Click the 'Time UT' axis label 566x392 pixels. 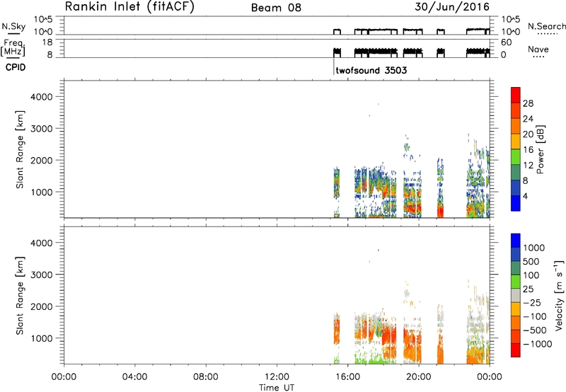277,388
